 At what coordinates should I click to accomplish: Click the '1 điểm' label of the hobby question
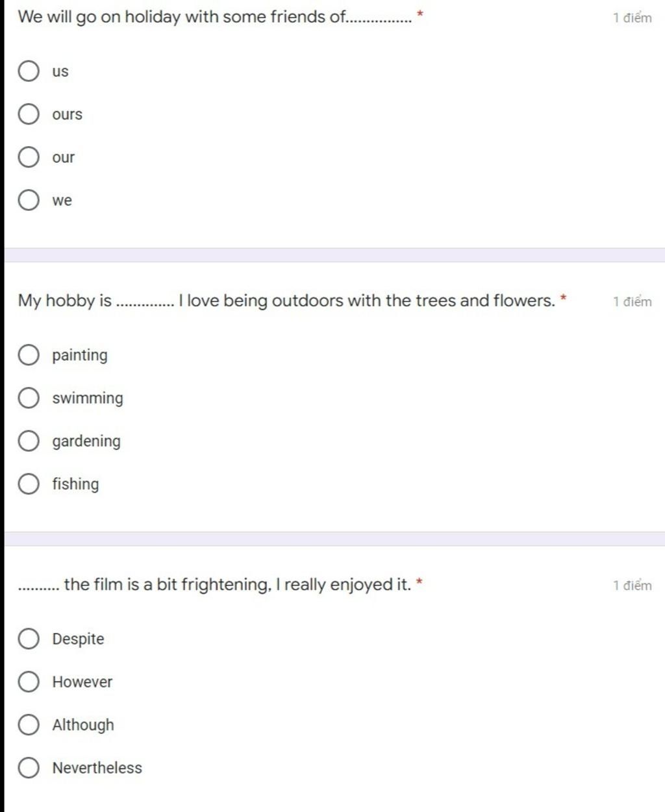(632, 301)
